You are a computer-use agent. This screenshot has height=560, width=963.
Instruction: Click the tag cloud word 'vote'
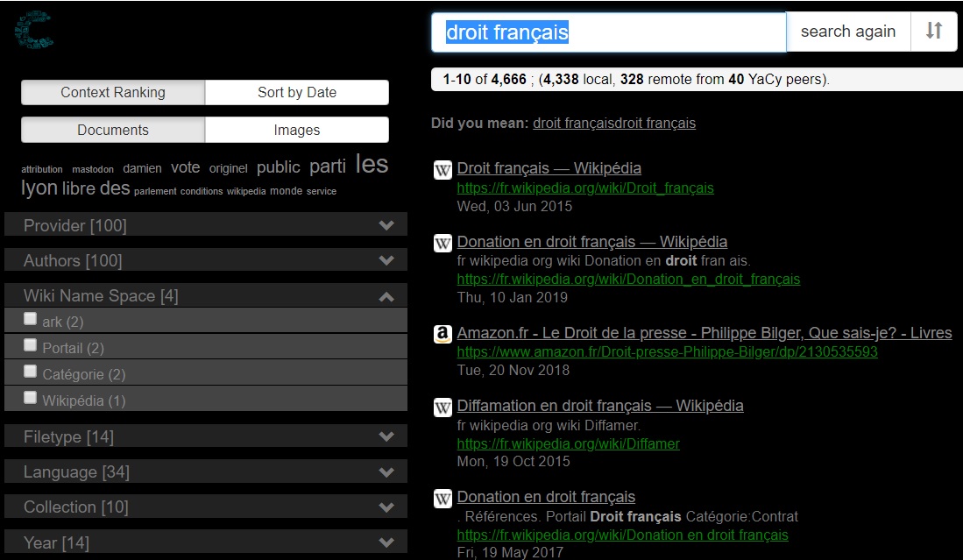pos(186,167)
